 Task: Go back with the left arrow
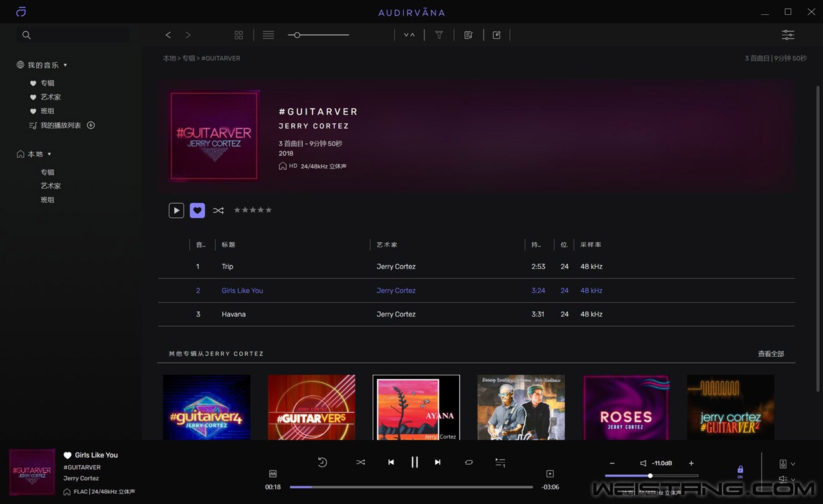point(168,35)
